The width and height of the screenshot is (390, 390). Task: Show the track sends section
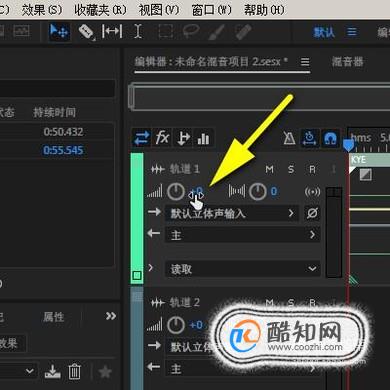(x=183, y=138)
